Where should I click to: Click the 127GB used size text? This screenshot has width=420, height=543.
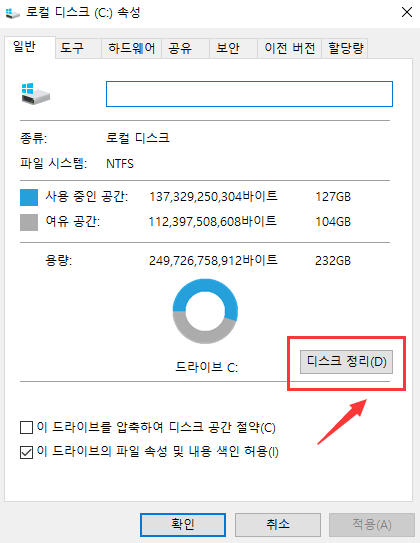tap(333, 197)
